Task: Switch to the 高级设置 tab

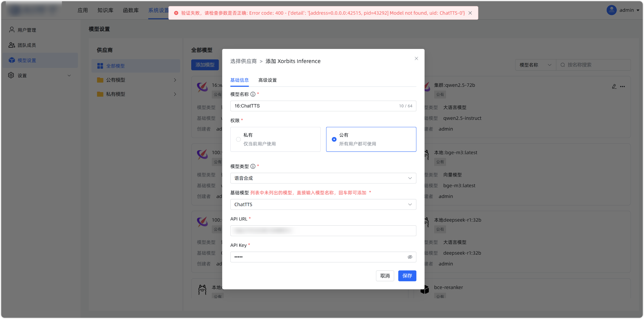Action: tap(267, 80)
